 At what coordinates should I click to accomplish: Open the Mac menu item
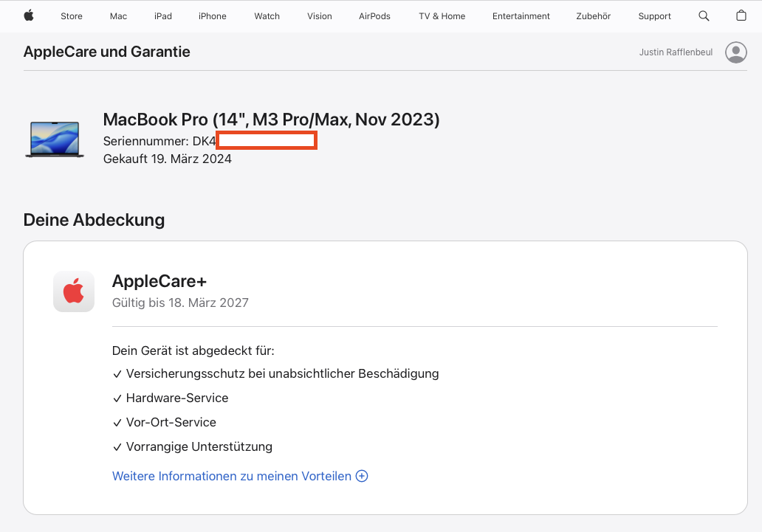pos(118,16)
